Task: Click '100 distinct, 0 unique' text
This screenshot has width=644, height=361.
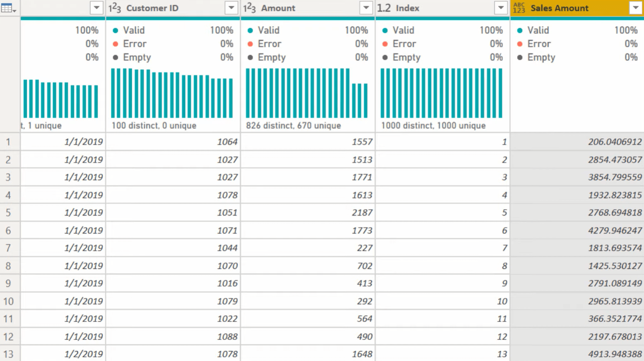Action: click(x=154, y=126)
